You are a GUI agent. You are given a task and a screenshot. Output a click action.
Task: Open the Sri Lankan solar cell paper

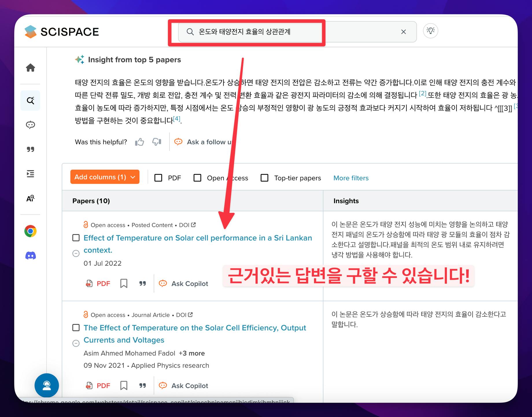point(198,244)
